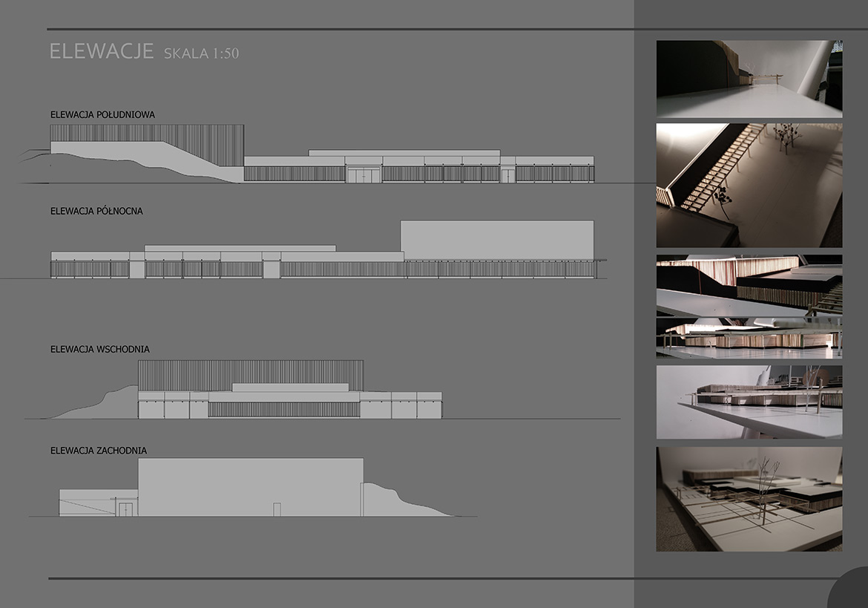Open the model photo showing the lit staircase
Screen dimensions: 868x608
click(x=749, y=186)
